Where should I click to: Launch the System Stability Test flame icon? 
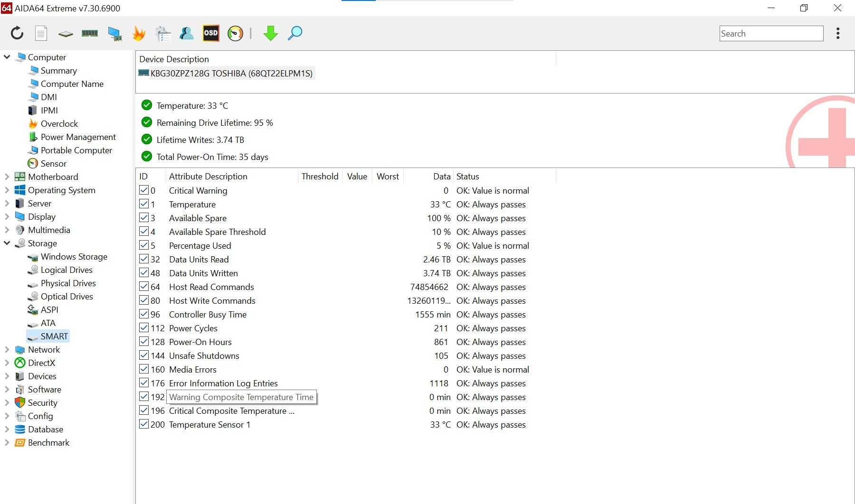(x=139, y=33)
